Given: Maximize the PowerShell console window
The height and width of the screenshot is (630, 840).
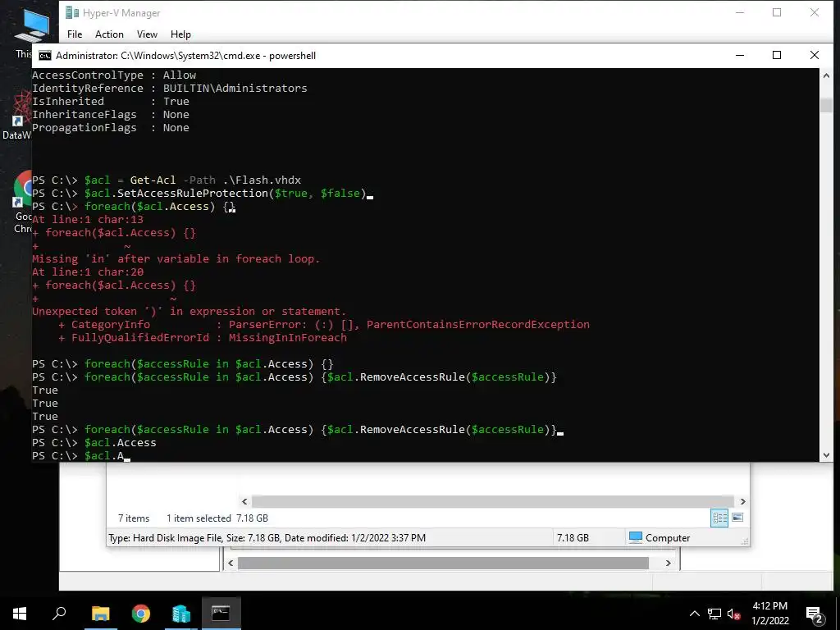Looking at the screenshot, I should point(777,55).
